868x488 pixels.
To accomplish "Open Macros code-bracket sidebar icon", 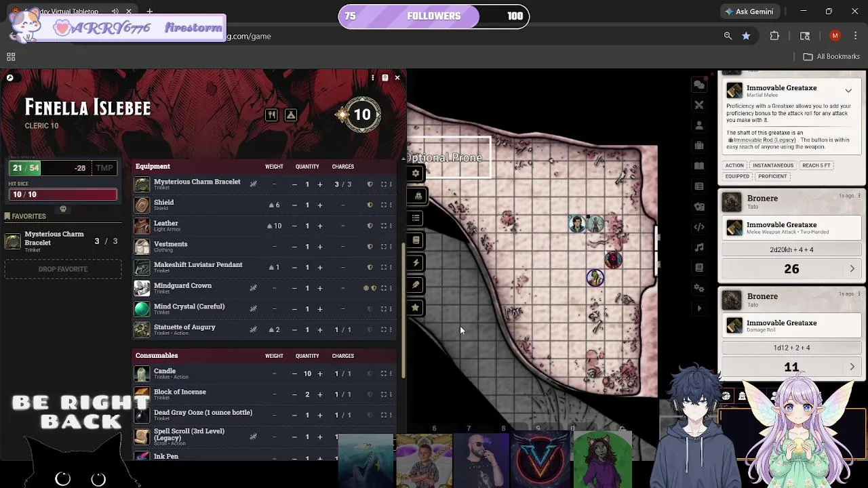I will point(699,227).
